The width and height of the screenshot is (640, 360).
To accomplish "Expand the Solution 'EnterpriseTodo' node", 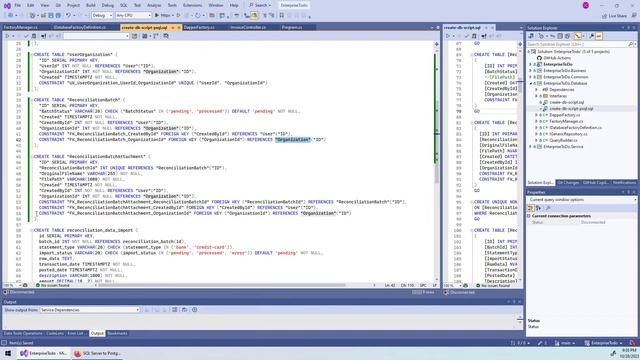I will point(529,52).
